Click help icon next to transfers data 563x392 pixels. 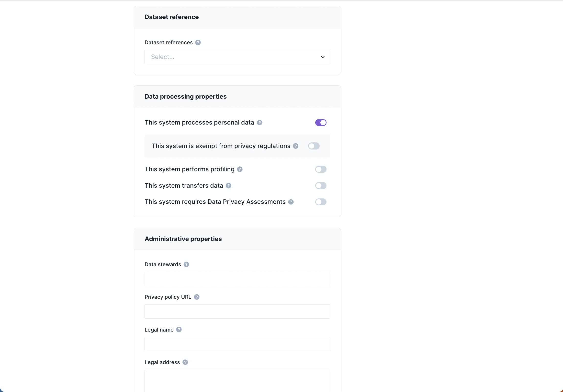[x=228, y=186]
